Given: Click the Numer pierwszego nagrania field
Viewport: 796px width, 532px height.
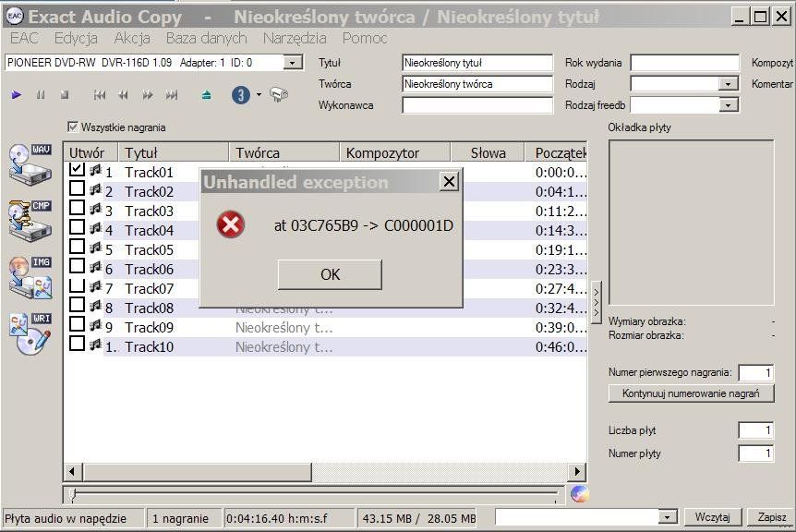Looking at the screenshot, I should [756, 372].
